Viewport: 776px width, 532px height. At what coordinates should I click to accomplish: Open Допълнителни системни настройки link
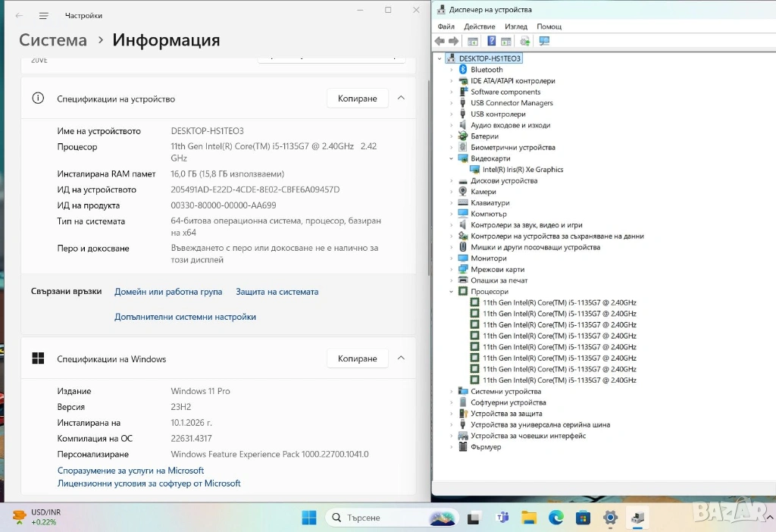coord(185,317)
